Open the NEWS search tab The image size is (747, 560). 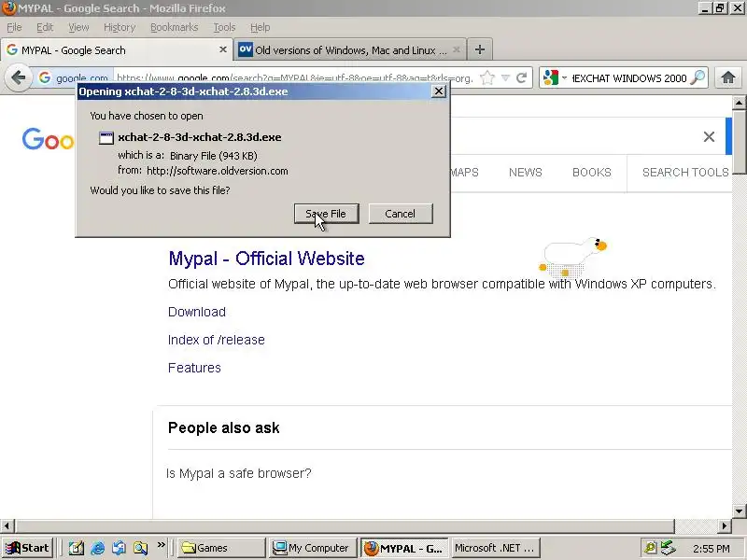pyautogui.click(x=526, y=173)
